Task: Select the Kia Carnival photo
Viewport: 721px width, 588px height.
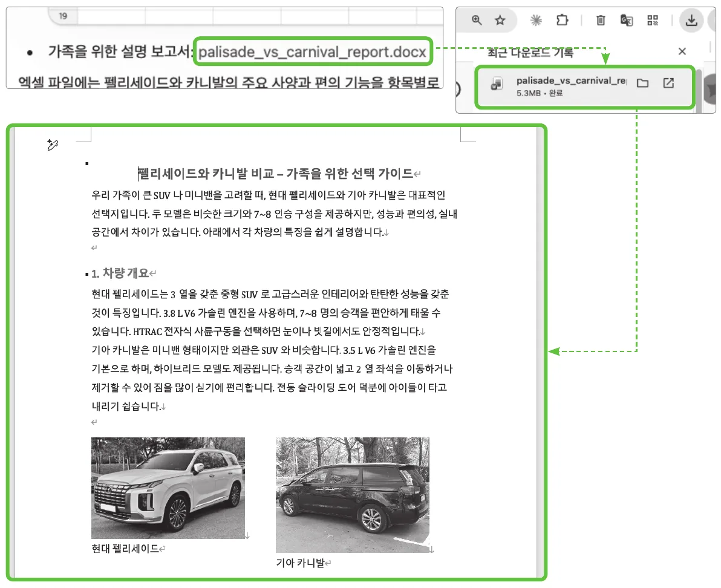Action: click(353, 495)
